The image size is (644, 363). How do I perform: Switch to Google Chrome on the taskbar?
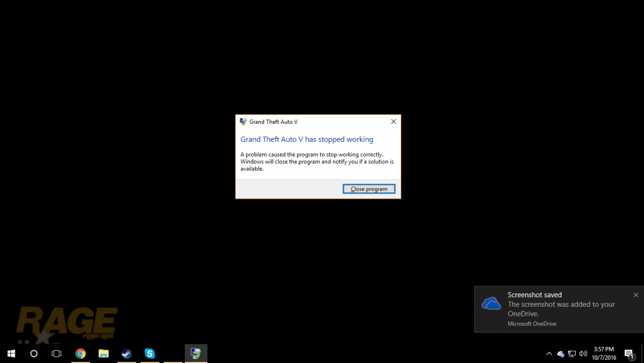pyautogui.click(x=80, y=353)
